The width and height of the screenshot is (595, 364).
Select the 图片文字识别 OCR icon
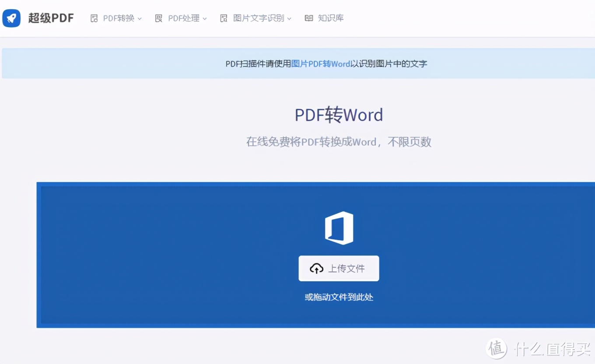click(224, 18)
